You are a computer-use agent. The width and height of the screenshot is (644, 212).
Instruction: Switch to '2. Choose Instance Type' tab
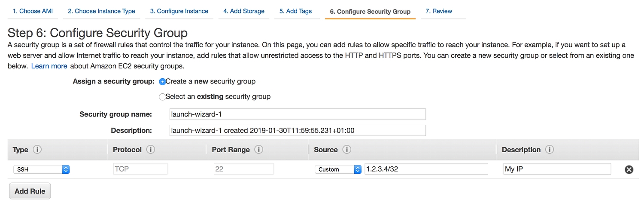101,11
